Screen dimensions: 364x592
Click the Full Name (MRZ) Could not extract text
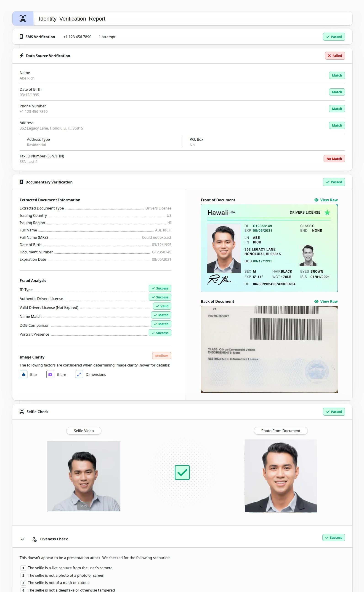pos(157,238)
